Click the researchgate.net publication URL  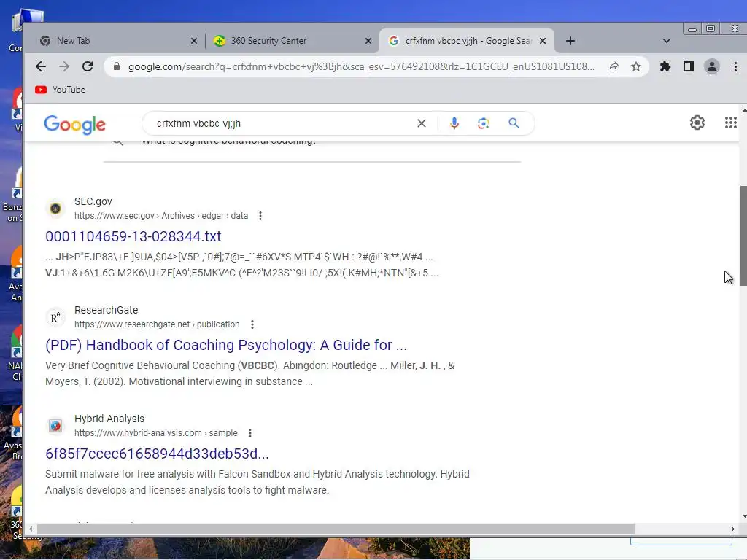pyautogui.click(x=157, y=324)
